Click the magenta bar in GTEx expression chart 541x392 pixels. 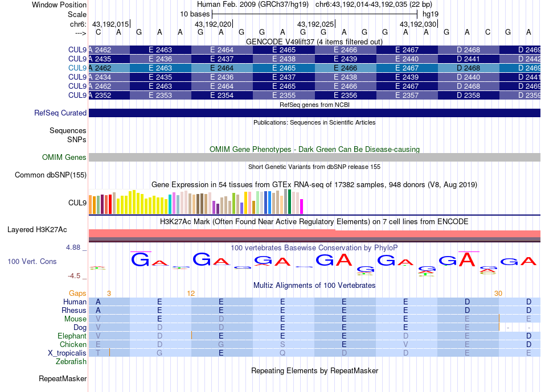(302, 207)
